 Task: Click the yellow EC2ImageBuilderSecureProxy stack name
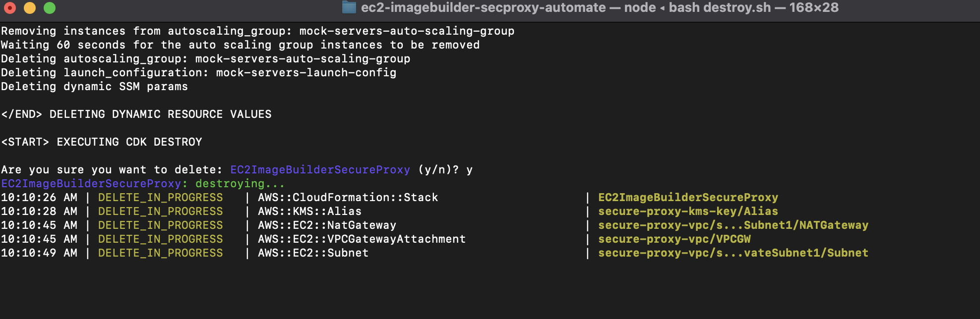click(688, 198)
